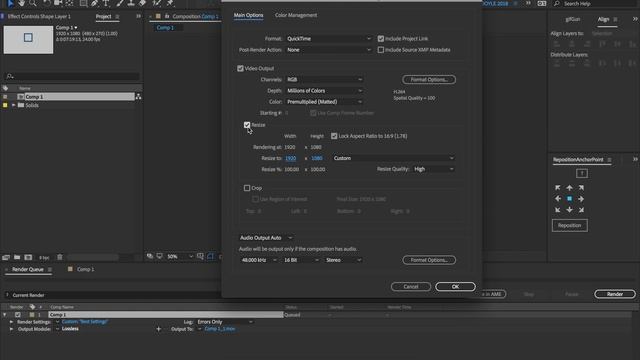Select the Type (T) tool
640x360 pixels.
[106, 3]
